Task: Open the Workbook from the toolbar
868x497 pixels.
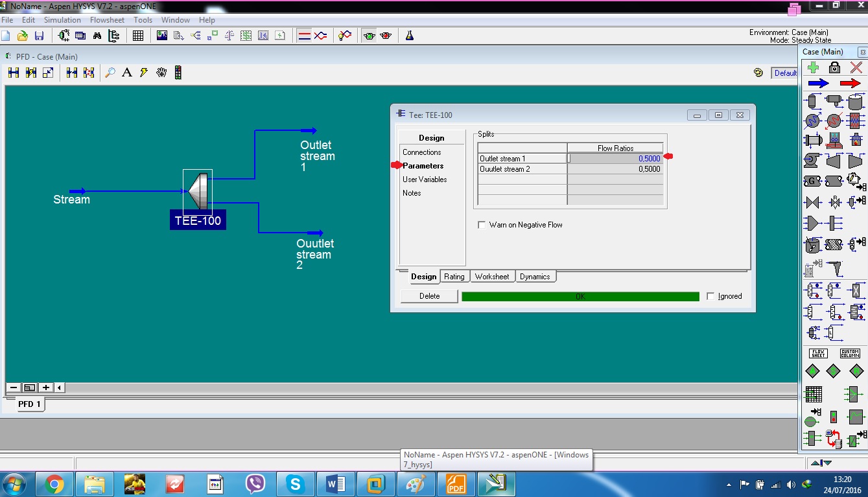Action: [x=138, y=35]
